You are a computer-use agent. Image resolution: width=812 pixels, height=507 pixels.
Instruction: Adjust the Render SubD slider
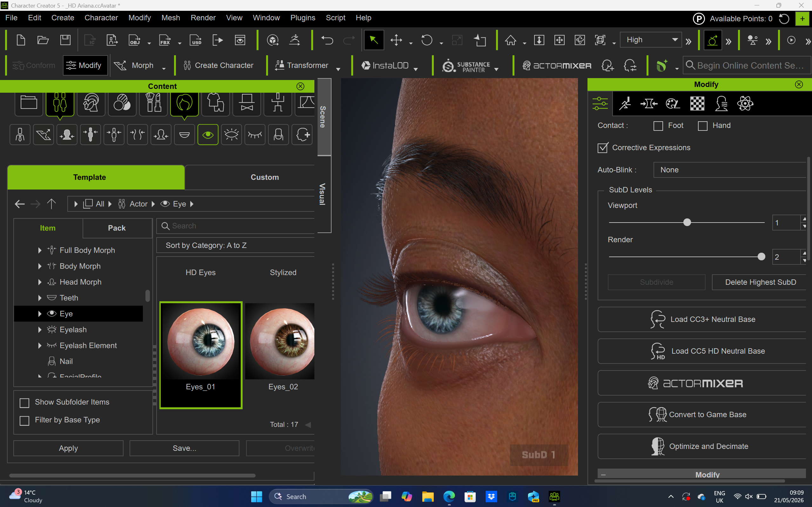[x=762, y=257]
